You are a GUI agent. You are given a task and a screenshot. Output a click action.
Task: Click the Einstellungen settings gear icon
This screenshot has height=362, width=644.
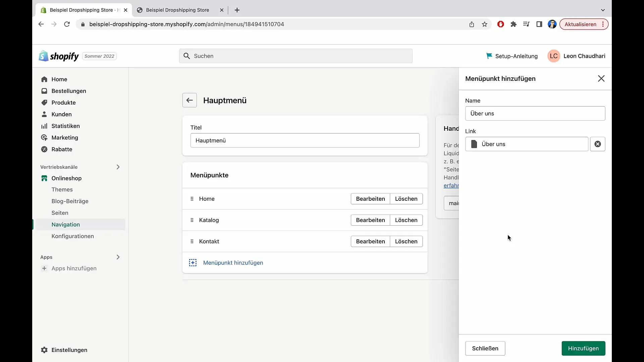click(x=44, y=350)
